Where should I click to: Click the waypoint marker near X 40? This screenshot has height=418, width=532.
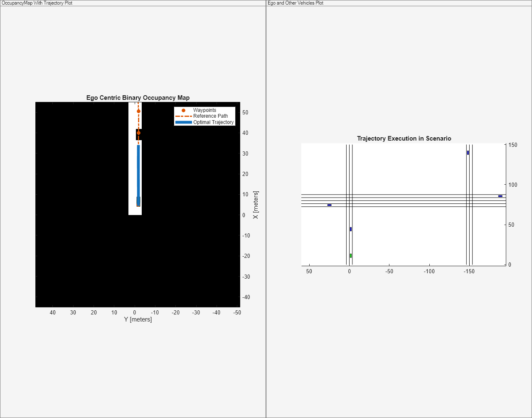138,133
